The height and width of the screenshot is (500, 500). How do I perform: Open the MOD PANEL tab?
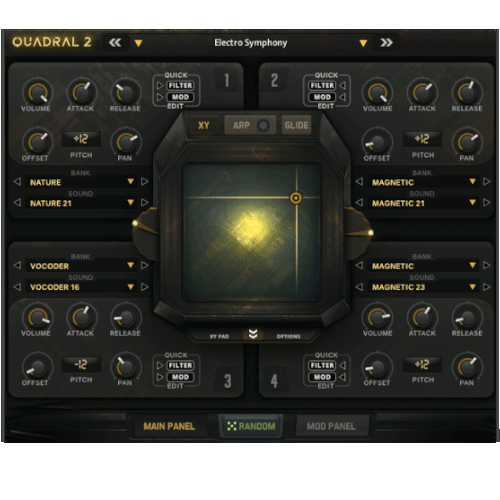click(x=331, y=426)
